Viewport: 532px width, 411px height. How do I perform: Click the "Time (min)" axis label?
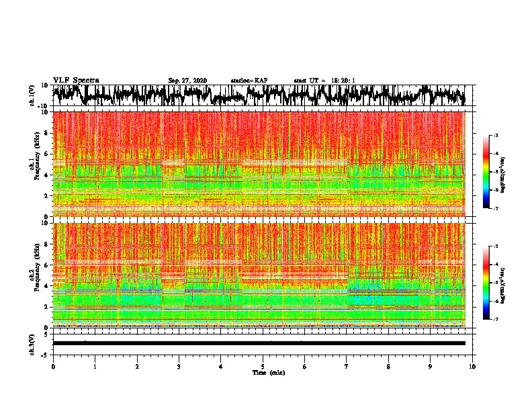tap(269, 373)
